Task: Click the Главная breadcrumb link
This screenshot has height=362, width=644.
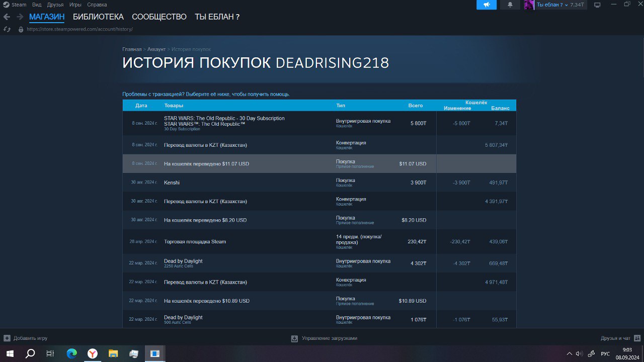Action: (132, 49)
